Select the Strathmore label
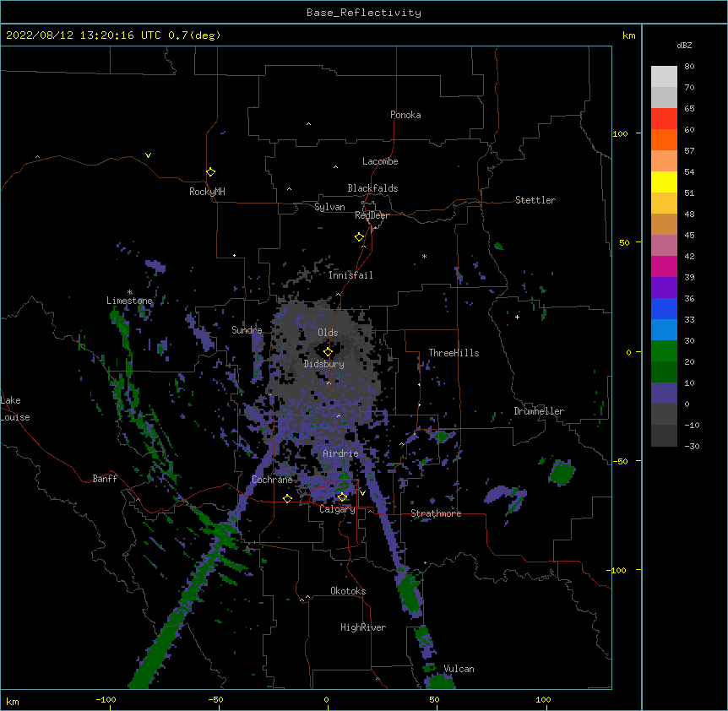 436,513
